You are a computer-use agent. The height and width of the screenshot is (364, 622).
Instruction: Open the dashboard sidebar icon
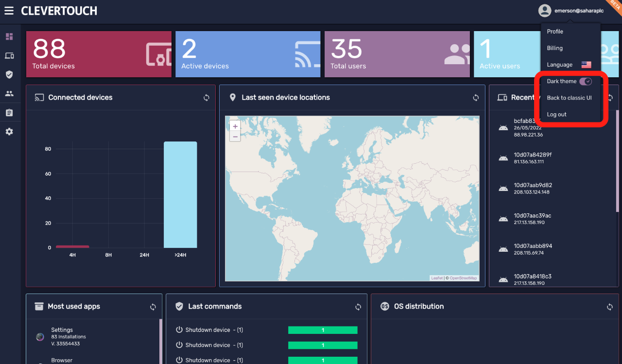[9, 36]
